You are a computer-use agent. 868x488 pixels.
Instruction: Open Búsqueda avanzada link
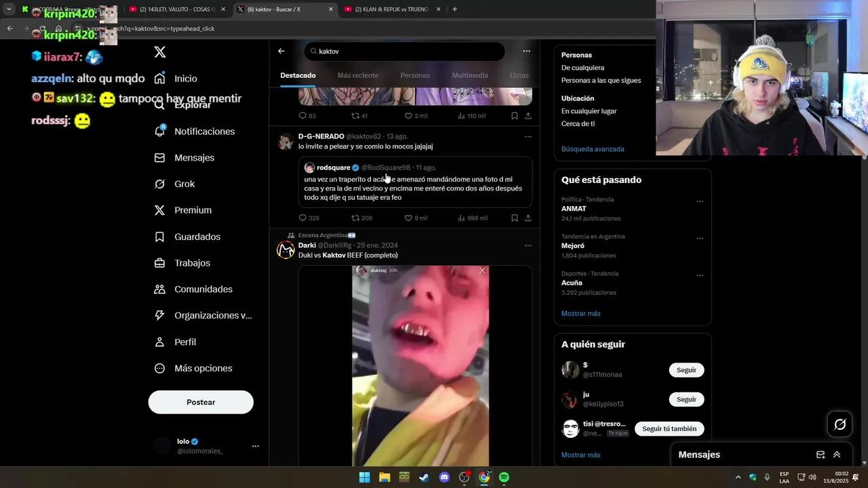pyautogui.click(x=593, y=149)
